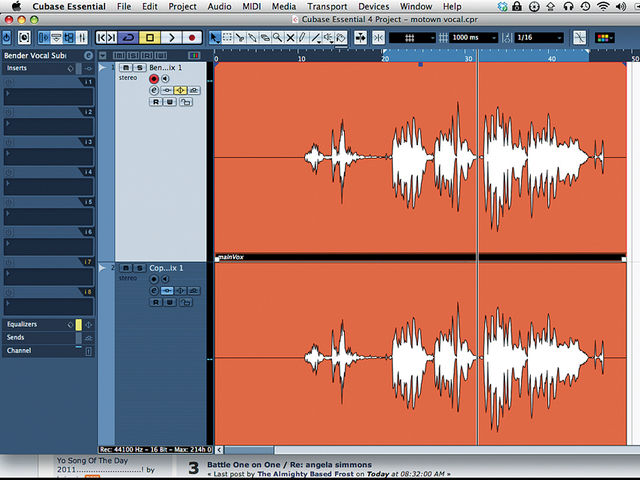Open the MIDI menu

tap(252, 7)
